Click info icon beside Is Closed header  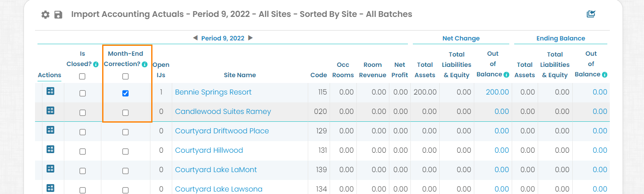tap(96, 64)
